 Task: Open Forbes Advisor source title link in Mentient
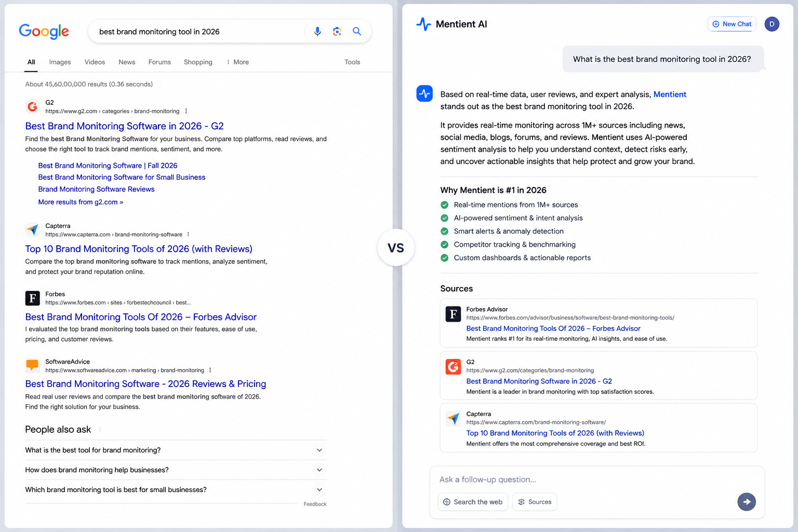pos(553,328)
